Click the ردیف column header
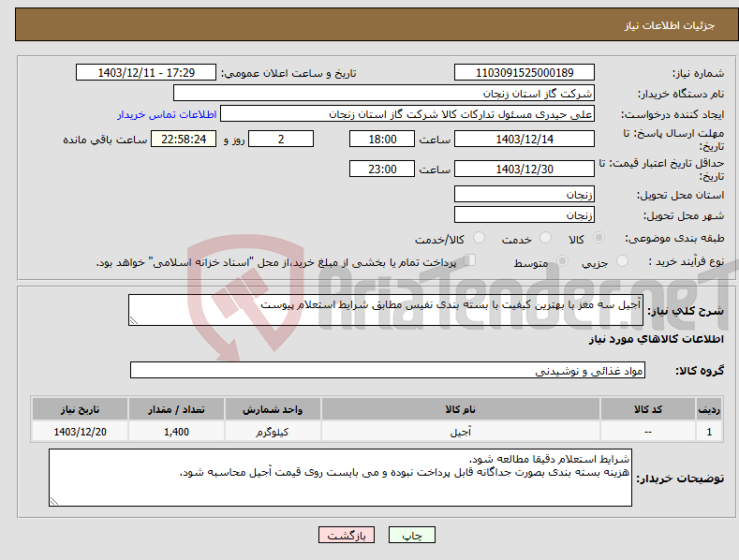The height and width of the screenshot is (560, 739). 709,409
